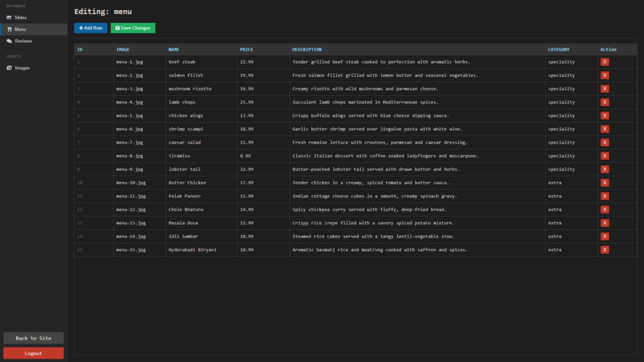644x362 pixels.
Task: Add a new row
Action: click(x=91, y=28)
